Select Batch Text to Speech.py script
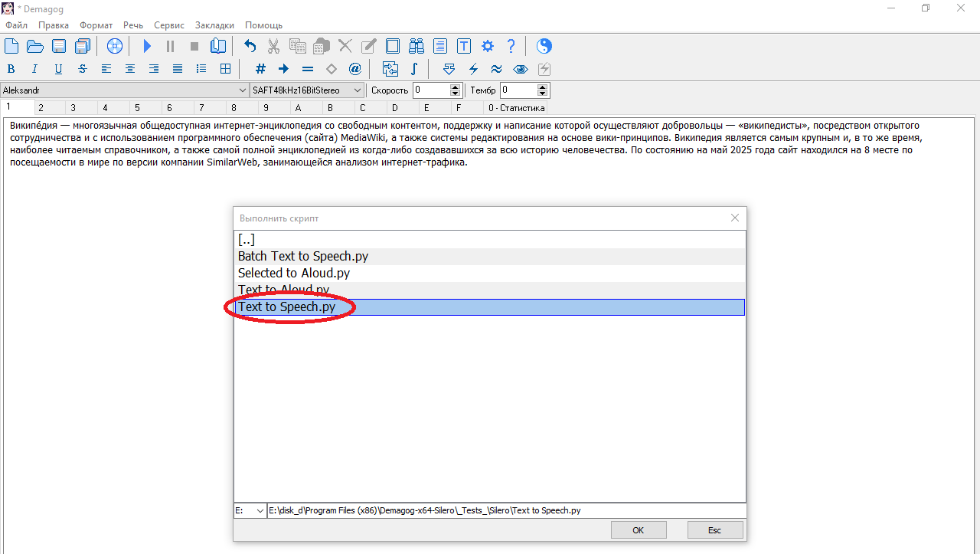This screenshot has height=554, width=980. tap(303, 256)
